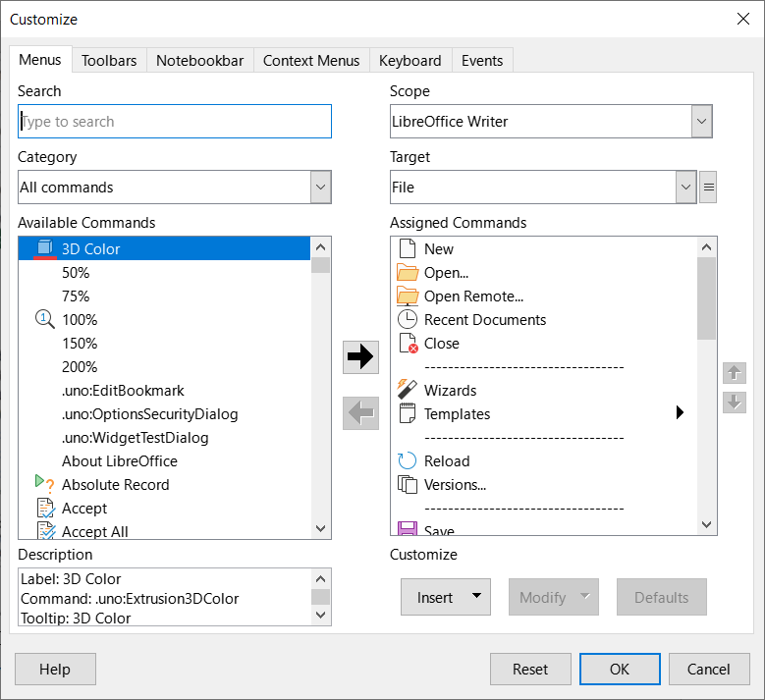This screenshot has width=765, height=700.
Task: Click the New document icon
Action: click(408, 248)
